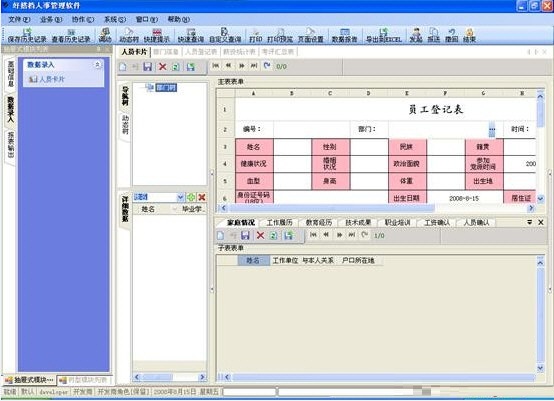Open the 部门 field ellipsis selector
Screen dimensions: 554x401
click(491, 129)
